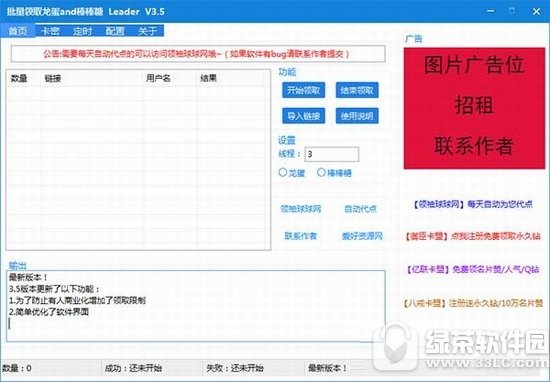Click the 结束领取 button

tap(357, 91)
